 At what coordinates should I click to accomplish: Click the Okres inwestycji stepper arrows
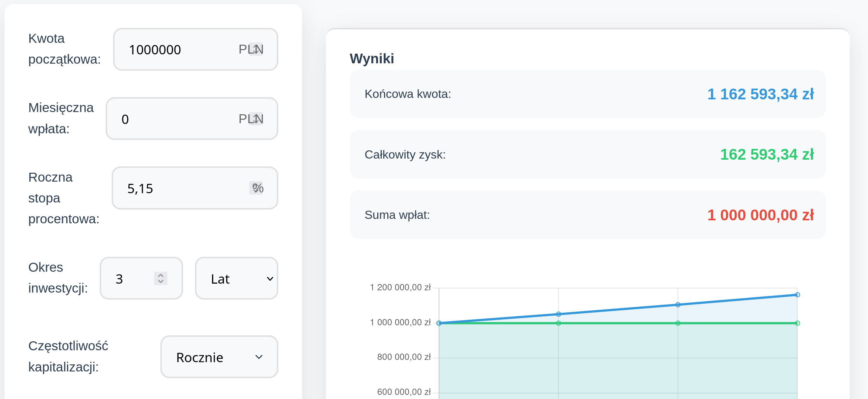(161, 278)
